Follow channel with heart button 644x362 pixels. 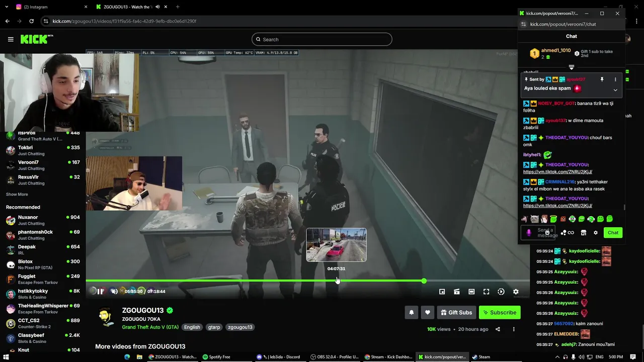coord(428,312)
